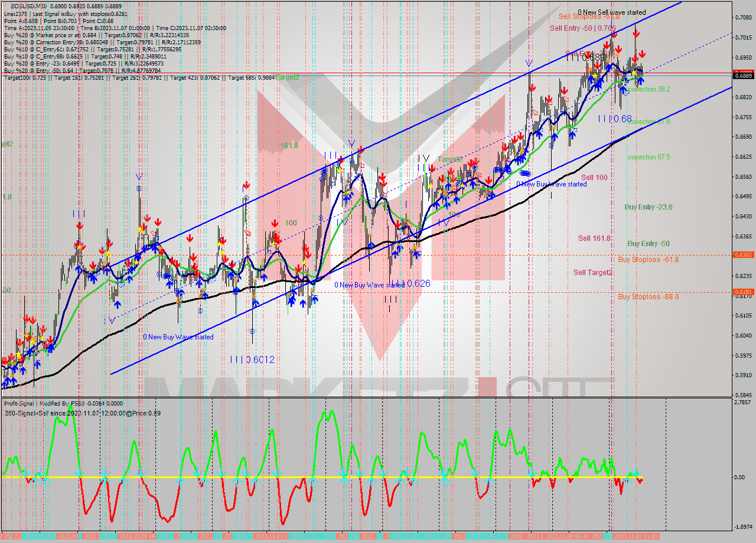Click the blue 'I I I 0.68' wave label

coord(614,119)
